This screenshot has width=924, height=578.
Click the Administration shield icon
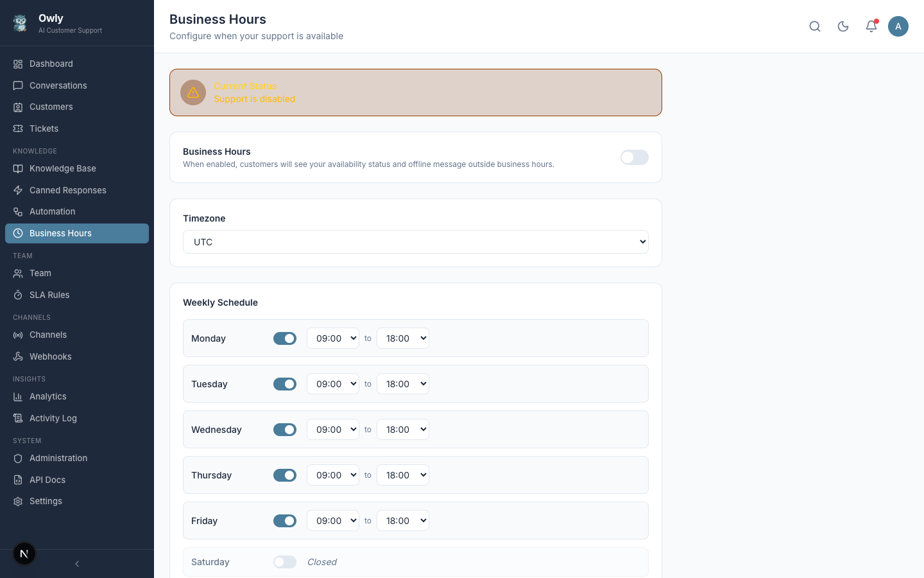coord(18,459)
